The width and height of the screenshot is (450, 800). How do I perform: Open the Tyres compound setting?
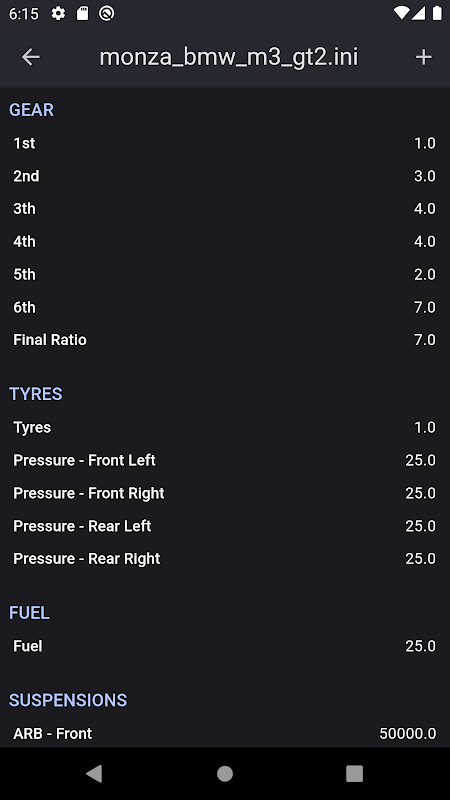click(x=225, y=428)
